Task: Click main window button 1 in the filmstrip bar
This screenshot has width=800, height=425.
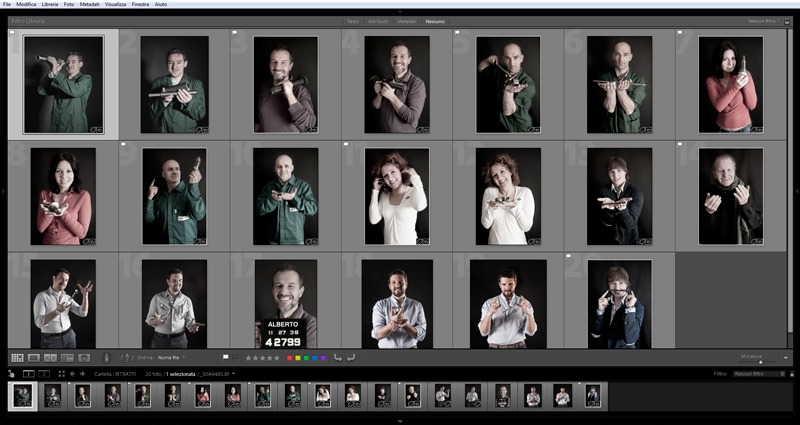Action: coord(29,373)
